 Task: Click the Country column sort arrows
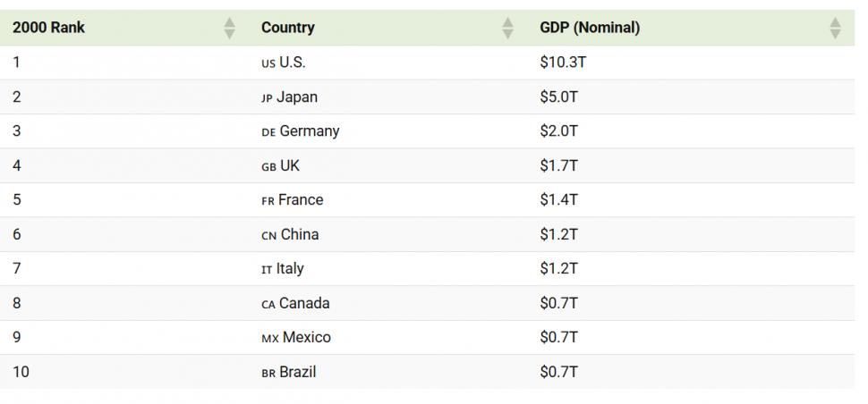[x=508, y=28]
